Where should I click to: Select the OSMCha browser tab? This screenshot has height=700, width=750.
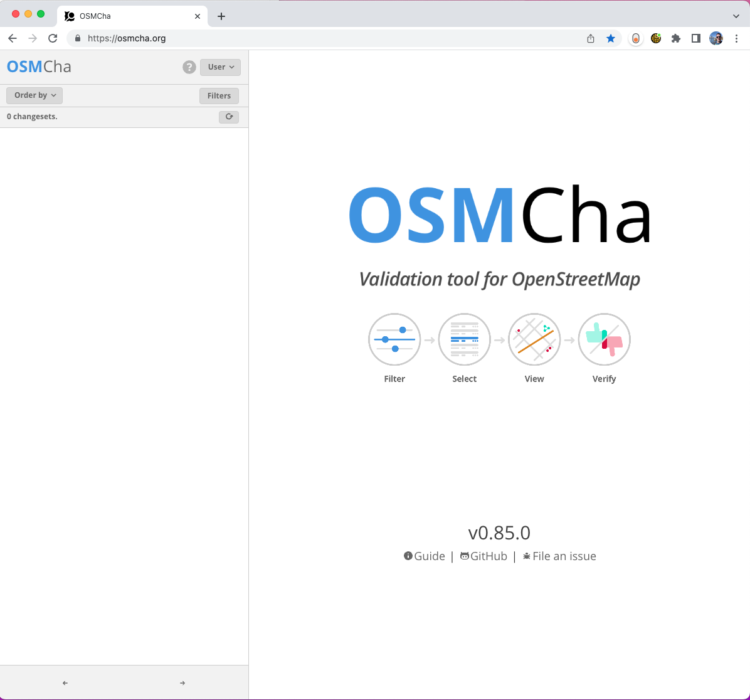[x=132, y=16]
